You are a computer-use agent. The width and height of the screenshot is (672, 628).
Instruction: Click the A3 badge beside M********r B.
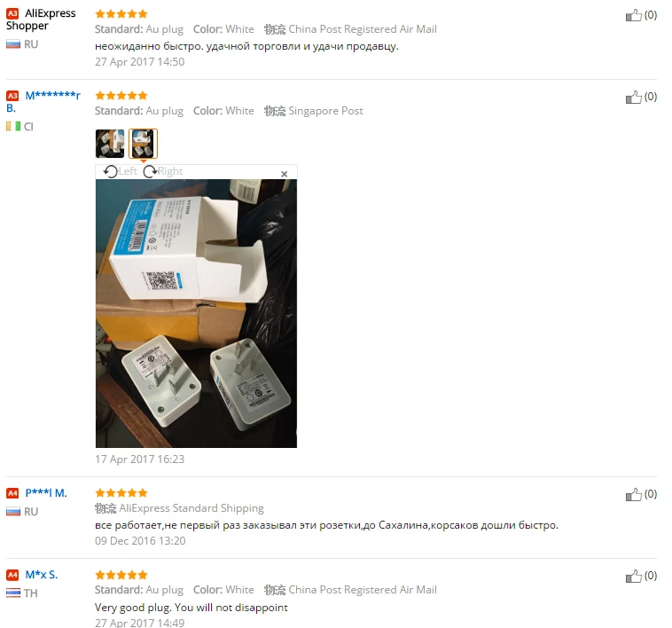coord(12,95)
